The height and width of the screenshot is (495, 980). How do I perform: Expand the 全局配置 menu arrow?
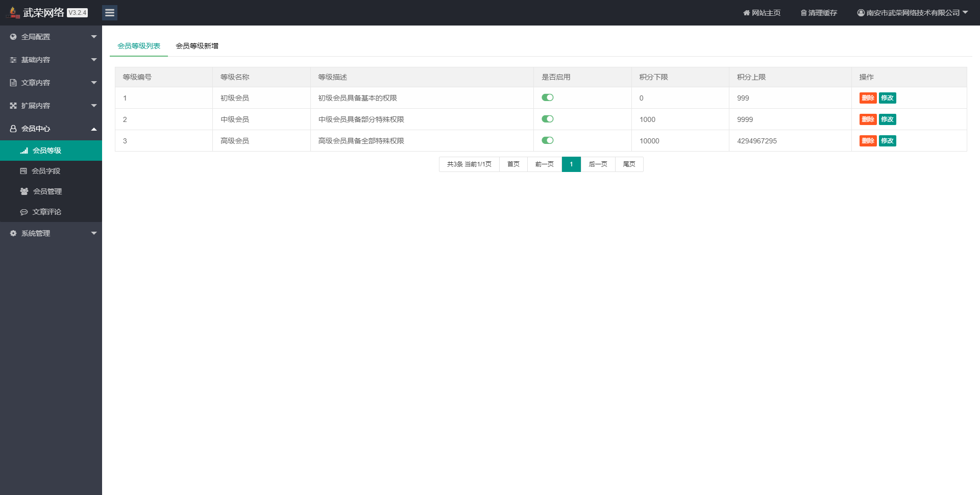tap(94, 37)
